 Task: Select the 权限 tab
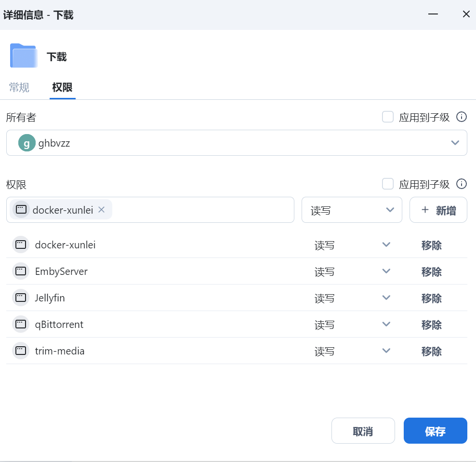point(62,88)
